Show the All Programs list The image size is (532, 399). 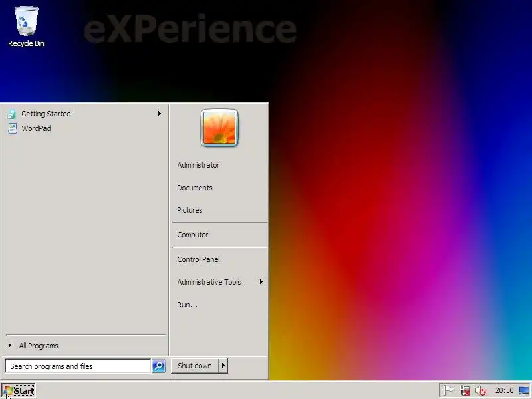[39, 346]
